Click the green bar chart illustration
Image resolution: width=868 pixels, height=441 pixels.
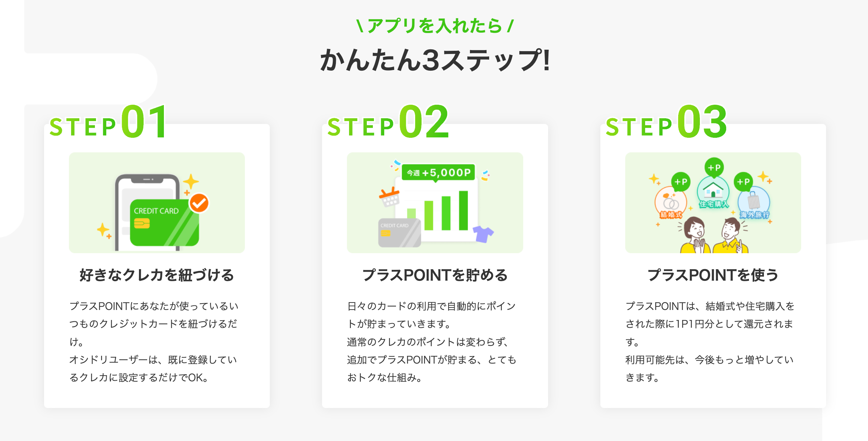tap(441, 211)
